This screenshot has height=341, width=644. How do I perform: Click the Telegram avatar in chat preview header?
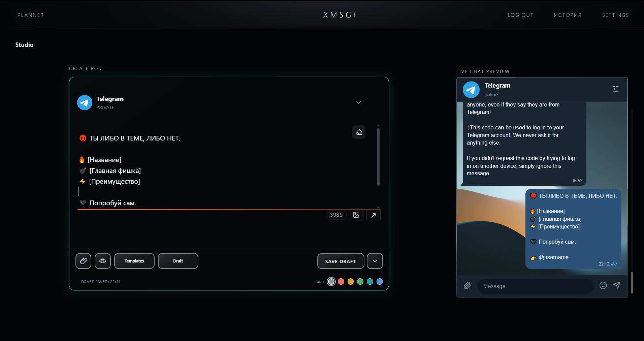(x=471, y=90)
